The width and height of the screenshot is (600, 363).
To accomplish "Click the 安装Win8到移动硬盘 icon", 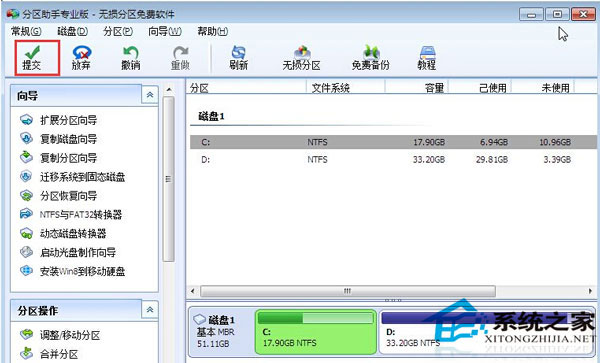I will (26, 271).
